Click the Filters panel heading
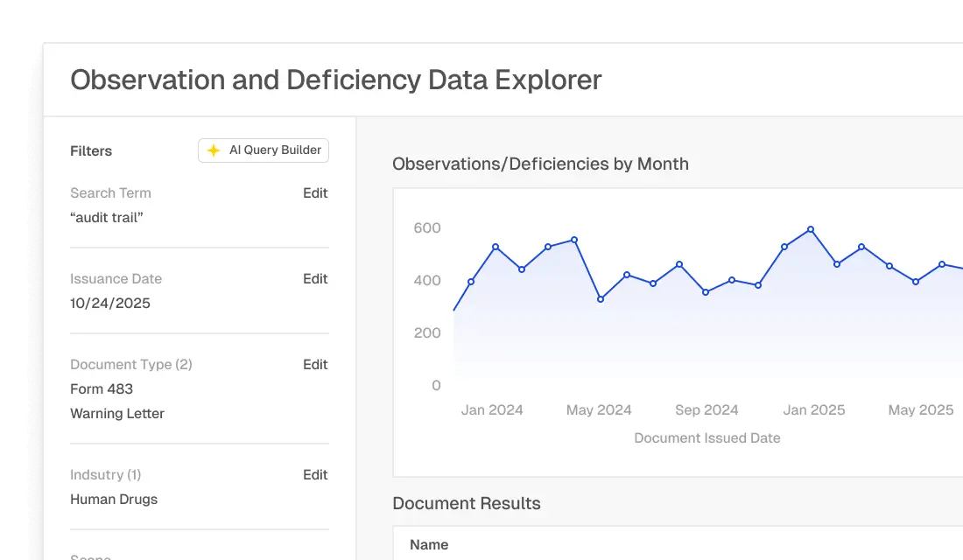963x560 pixels. [91, 150]
